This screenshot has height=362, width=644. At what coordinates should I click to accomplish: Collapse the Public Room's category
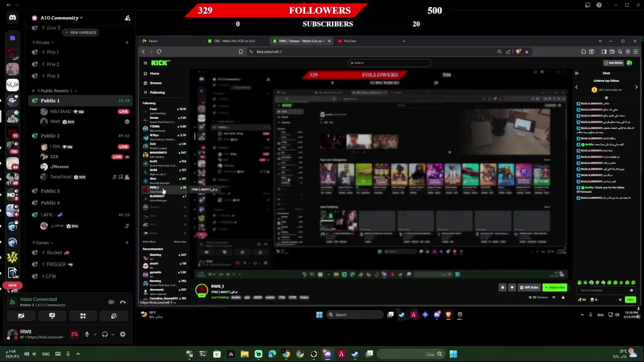[x=55, y=90]
